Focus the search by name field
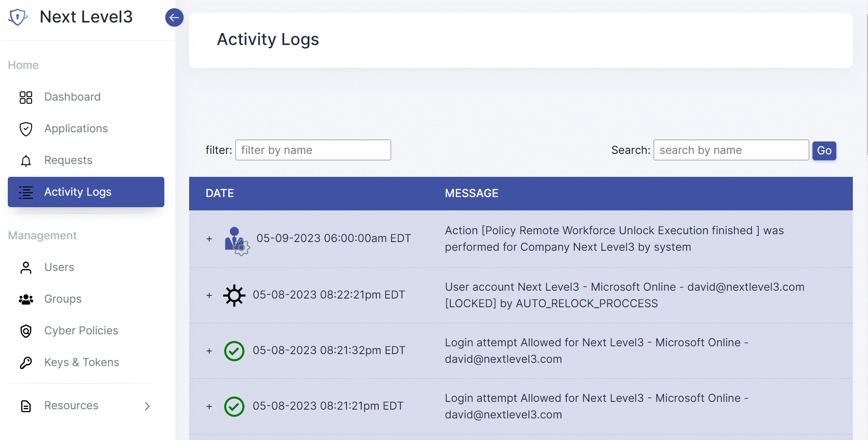Viewport: 868px width, 440px height. click(x=731, y=150)
